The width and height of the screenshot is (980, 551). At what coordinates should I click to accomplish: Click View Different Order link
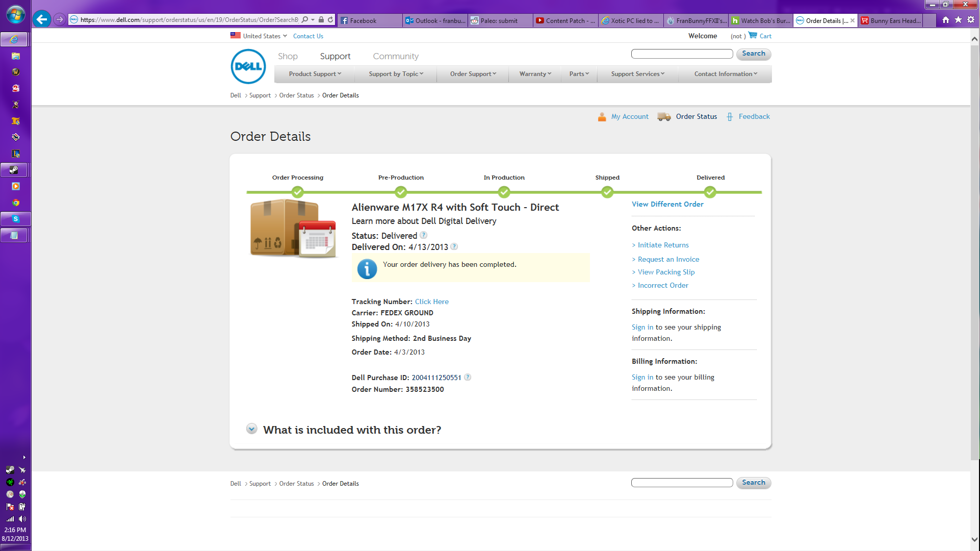click(667, 204)
